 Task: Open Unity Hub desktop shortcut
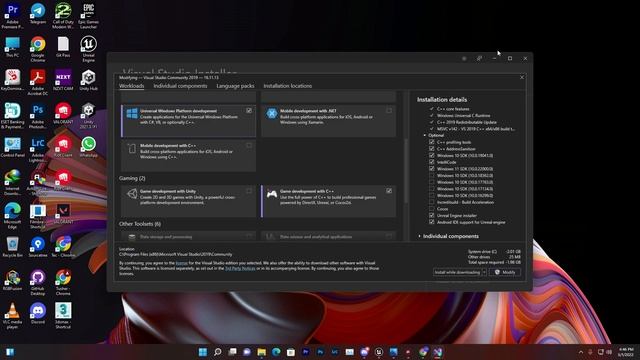88,80
